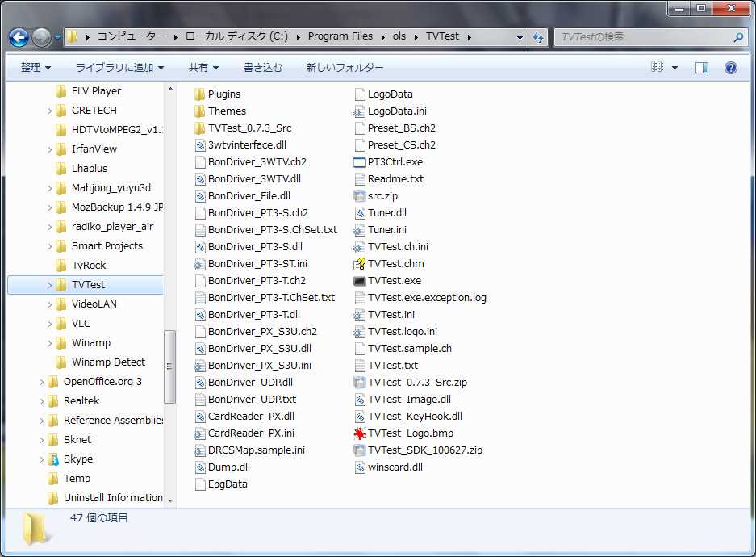Select the file TVTest_KeyHook.dll
756x557 pixels.
point(415,417)
